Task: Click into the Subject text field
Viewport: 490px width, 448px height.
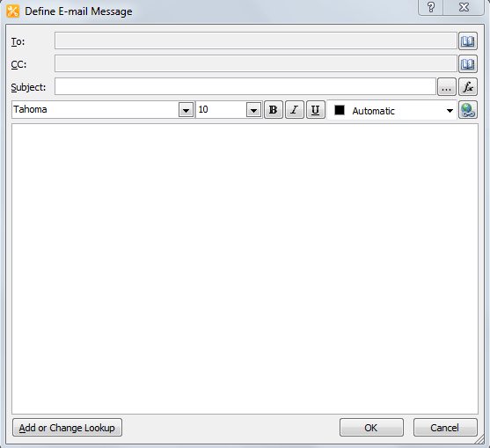Action: pos(245,86)
